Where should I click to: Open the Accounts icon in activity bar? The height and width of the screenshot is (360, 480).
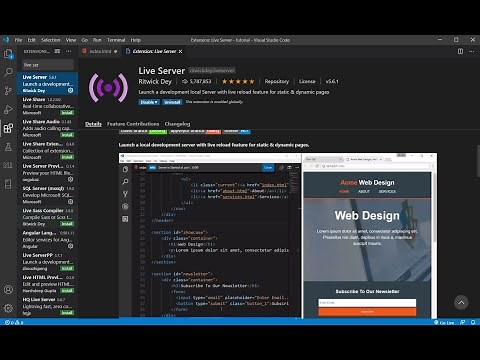click(8, 289)
